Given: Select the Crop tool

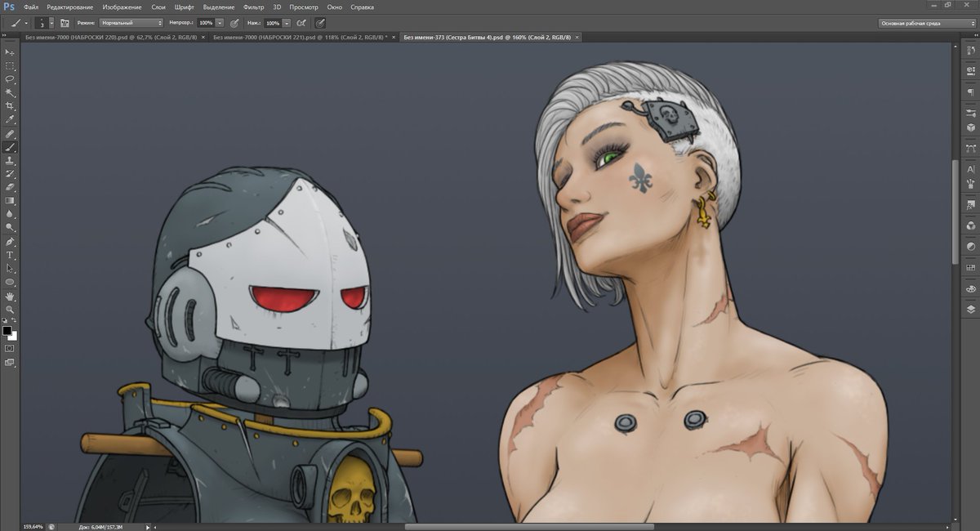Looking at the screenshot, I should pos(11,106).
